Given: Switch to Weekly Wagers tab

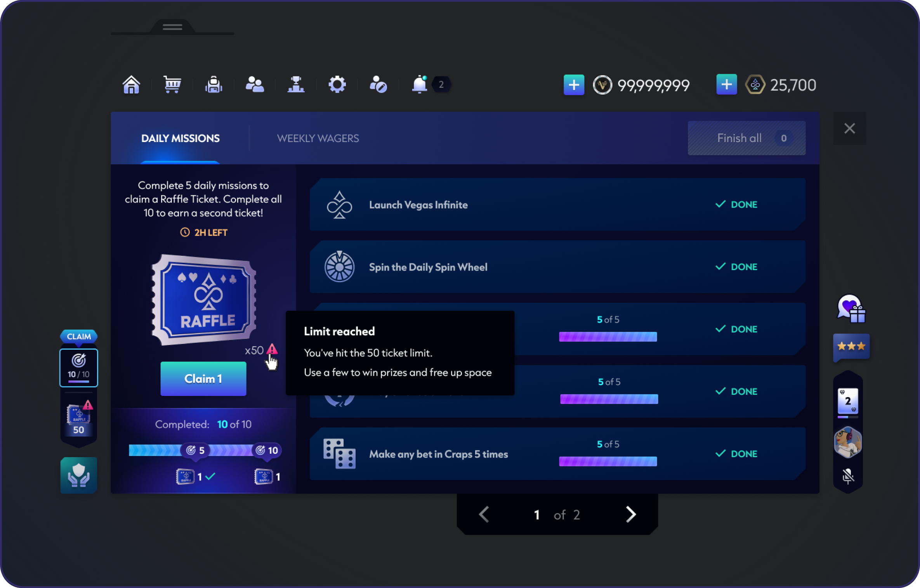Looking at the screenshot, I should 318,138.
